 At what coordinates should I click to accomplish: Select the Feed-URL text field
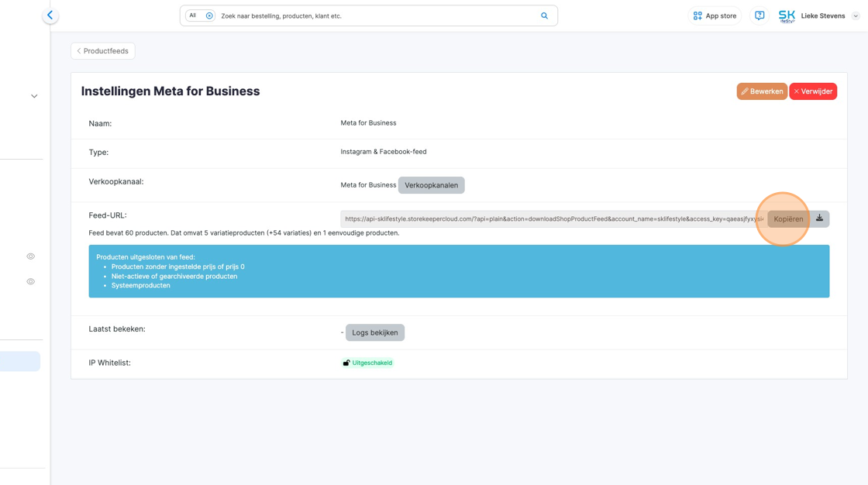553,218
